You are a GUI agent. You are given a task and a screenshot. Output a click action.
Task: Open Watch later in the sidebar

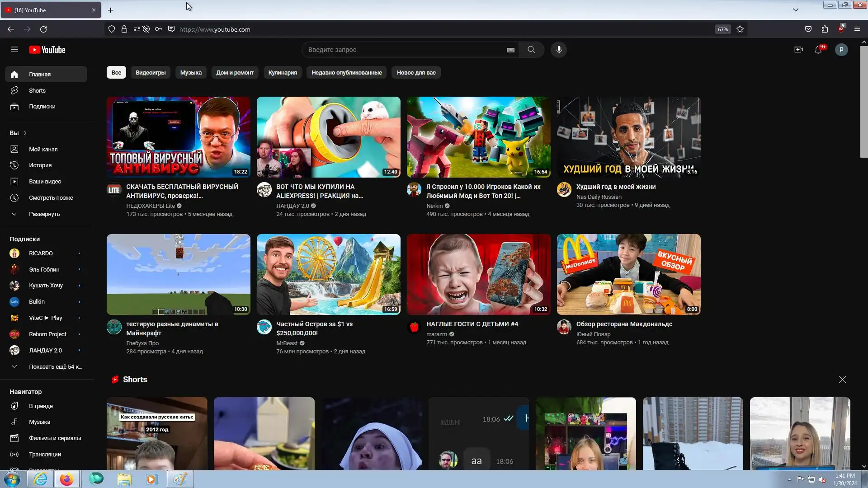click(51, 198)
